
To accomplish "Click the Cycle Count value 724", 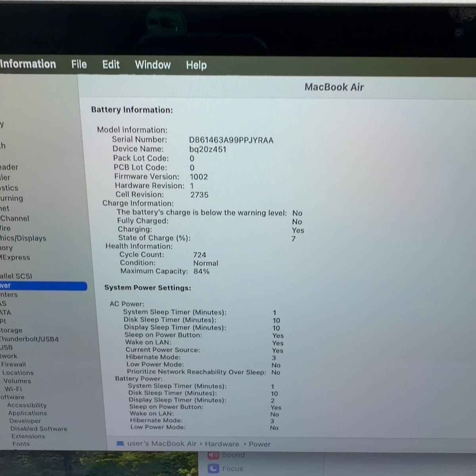I will point(200,255).
